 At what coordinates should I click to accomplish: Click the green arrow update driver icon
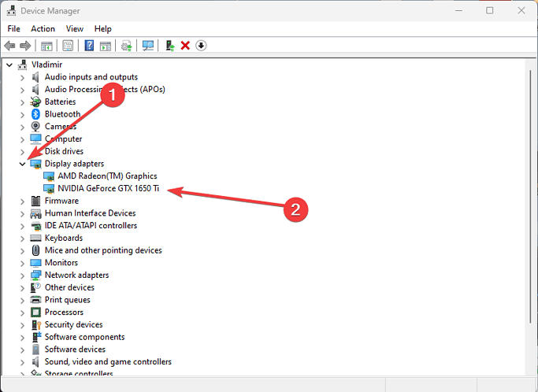point(169,46)
